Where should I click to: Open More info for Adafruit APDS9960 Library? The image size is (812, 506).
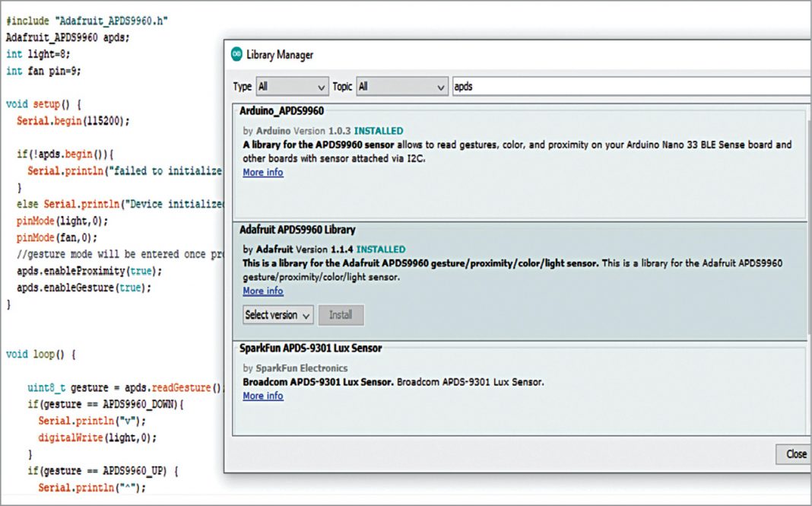coord(262,291)
